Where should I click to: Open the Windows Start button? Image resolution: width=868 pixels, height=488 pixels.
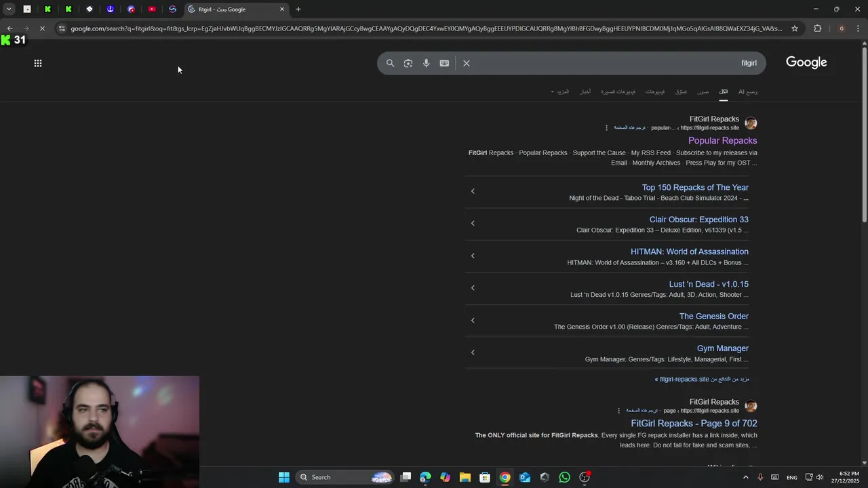(284, 477)
